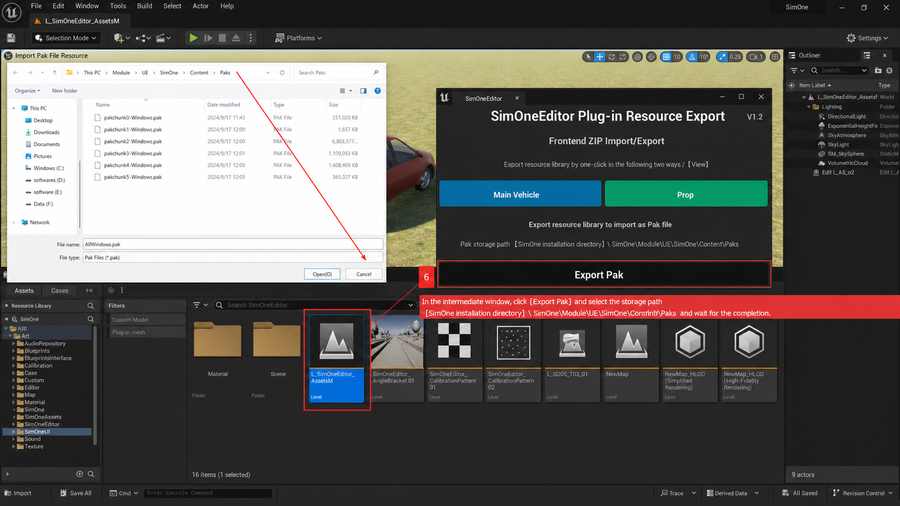Click New folder in file dialog
This screenshot has height=506, width=900.
coord(64,91)
